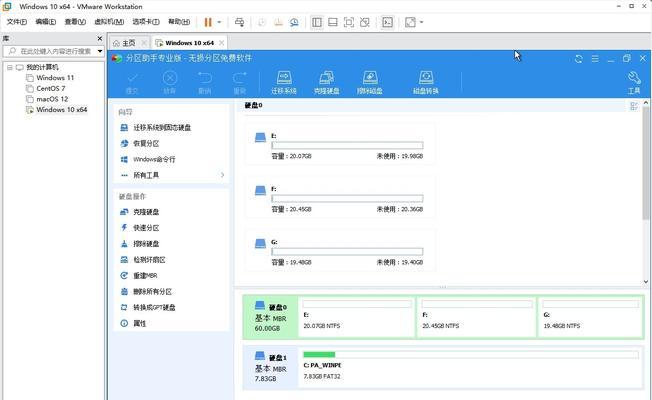This screenshot has width=652, height=400.
Task: Open the hamburger menu icon in partition assistant
Action: point(595,59)
